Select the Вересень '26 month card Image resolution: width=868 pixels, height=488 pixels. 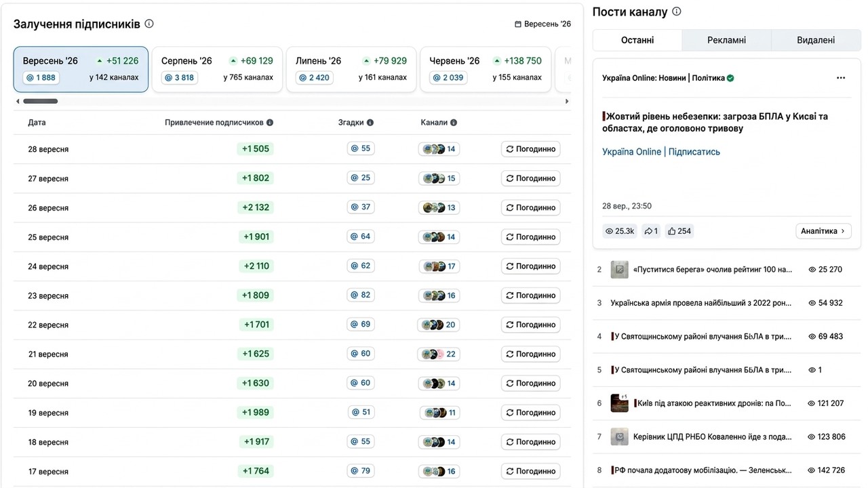pos(81,69)
